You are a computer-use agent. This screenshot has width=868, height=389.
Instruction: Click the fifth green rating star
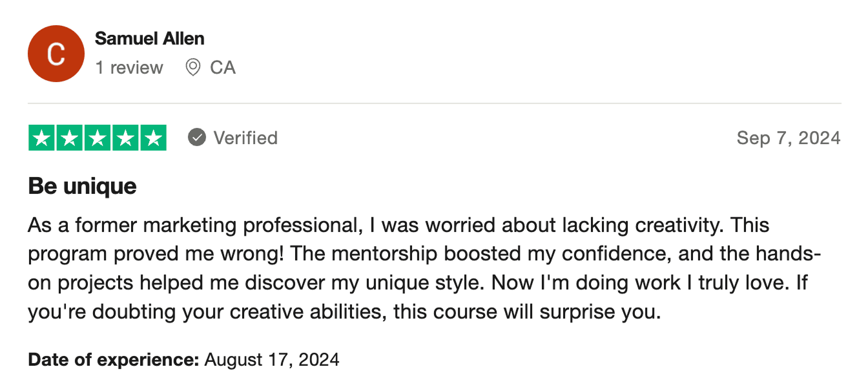pyautogui.click(x=153, y=138)
